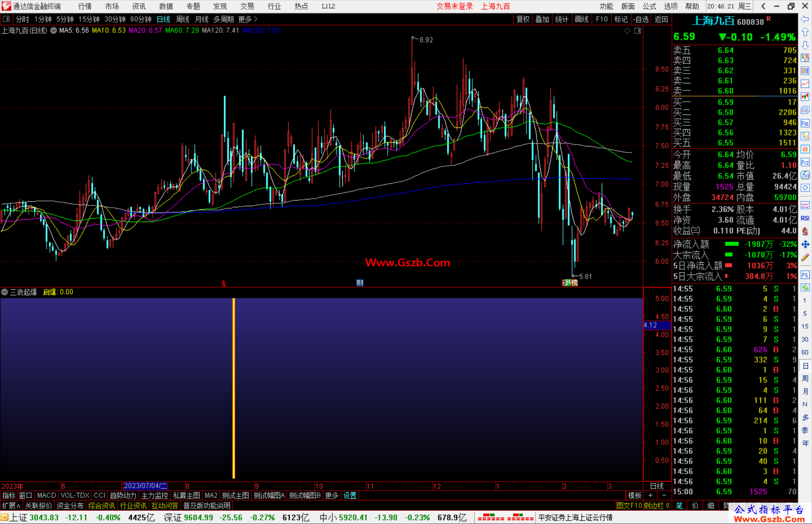Viewport: 812px width, 524px height.
Task: Click the small panel icon beside the diamond
Action: (638, 31)
